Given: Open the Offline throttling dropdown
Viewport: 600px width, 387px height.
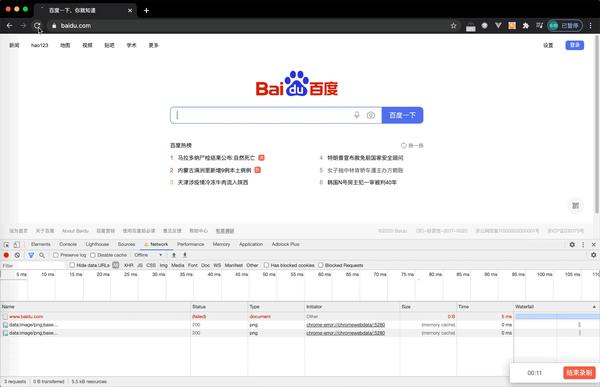Looking at the screenshot, I should coord(148,255).
